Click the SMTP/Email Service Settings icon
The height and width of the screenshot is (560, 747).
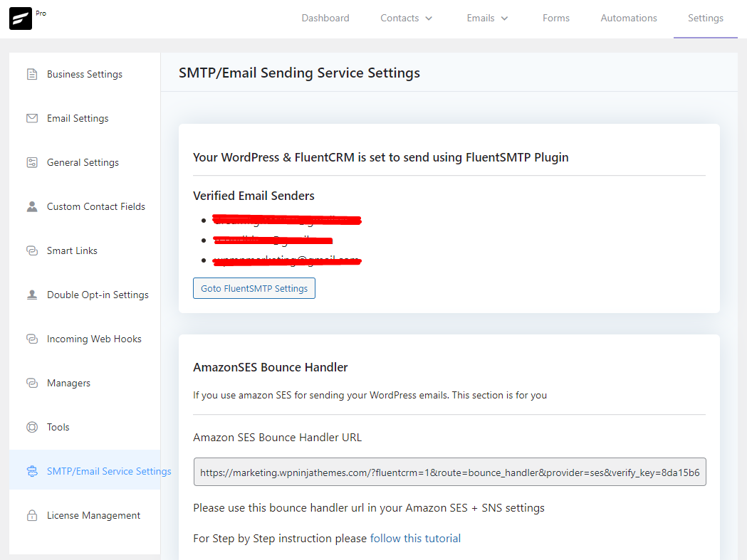pos(32,472)
